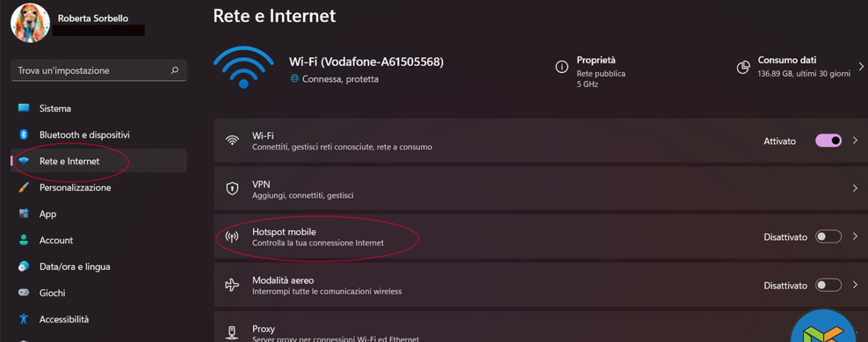Open Proprietà network properties
The width and height of the screenshot is (868, 342).
[596, 61]
